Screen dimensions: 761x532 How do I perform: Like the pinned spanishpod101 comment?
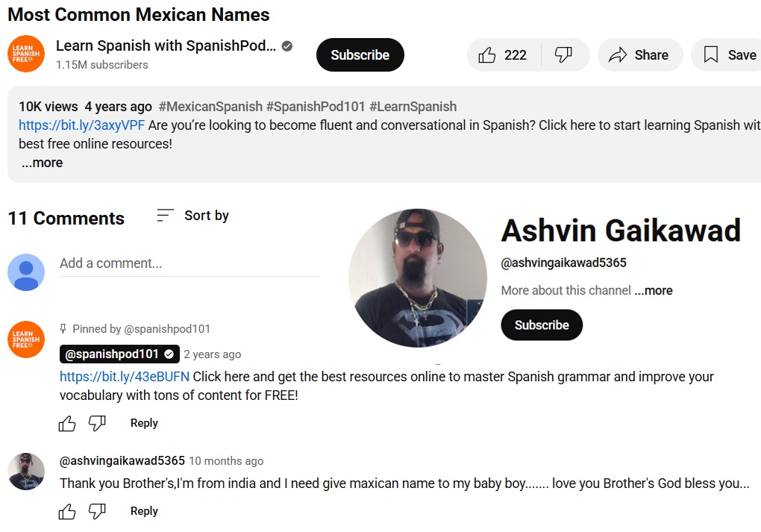pyautogui.click(x=67, y=423)
